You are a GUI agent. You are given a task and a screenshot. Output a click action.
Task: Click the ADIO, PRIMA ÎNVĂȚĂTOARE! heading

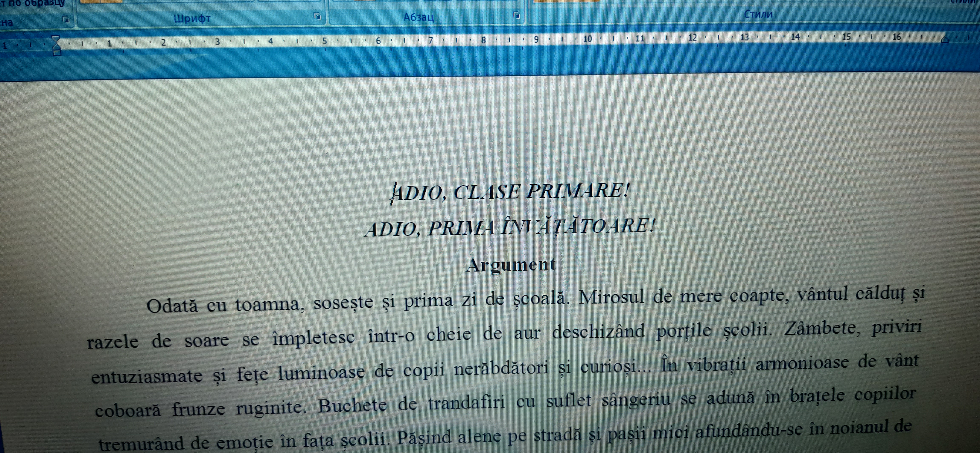coord(510,228)
